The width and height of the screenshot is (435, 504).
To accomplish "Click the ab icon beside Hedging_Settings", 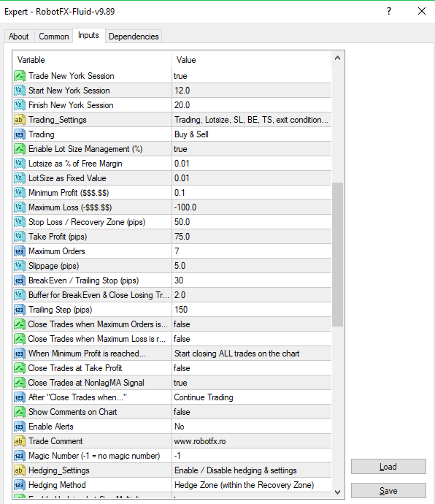I will tap(19, 471).
